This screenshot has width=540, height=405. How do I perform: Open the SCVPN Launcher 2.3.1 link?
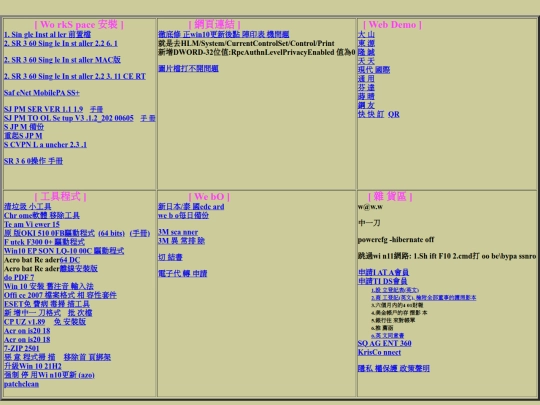[45, 145]
